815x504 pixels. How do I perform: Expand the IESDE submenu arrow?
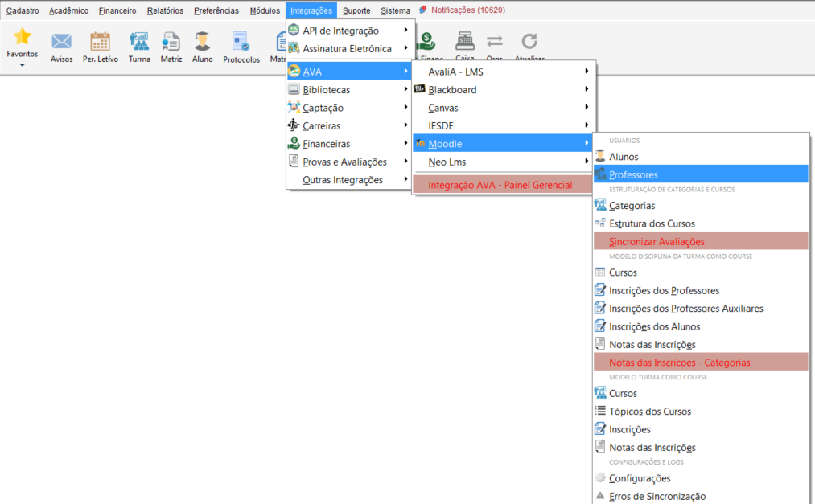587,125
